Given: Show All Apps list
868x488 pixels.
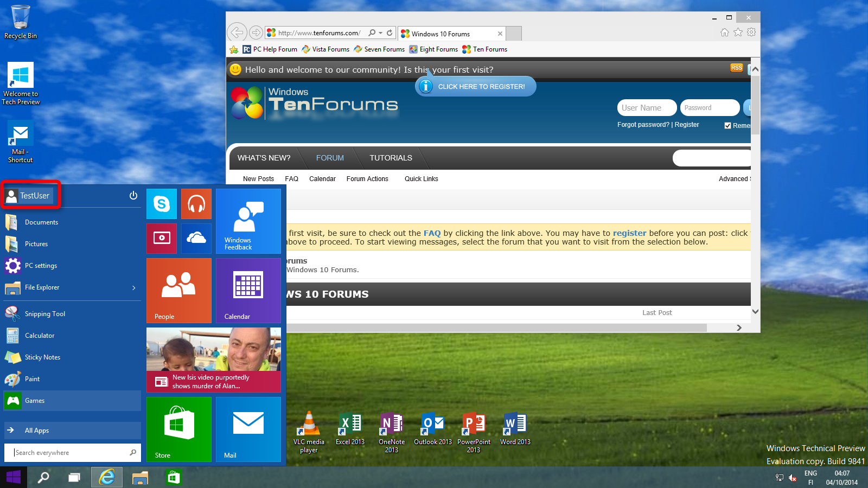Looking at the screenshot, I should [x=72, y=431].
